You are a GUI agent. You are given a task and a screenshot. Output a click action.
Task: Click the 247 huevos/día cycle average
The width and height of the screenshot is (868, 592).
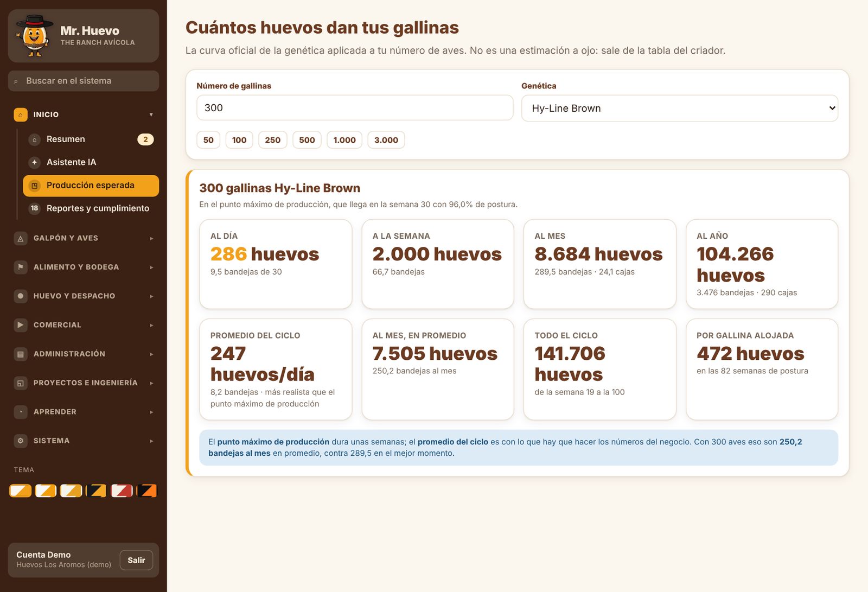coord(263,364)
